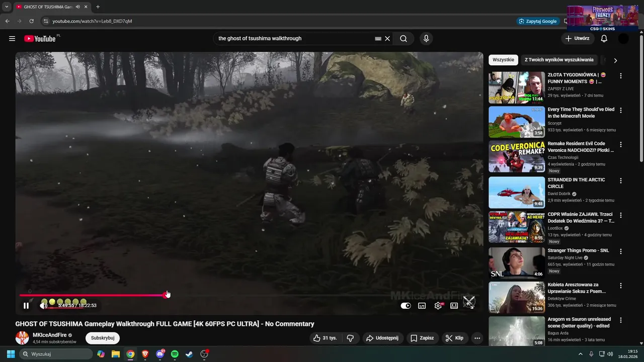This screenshot has width=644, height=362.
Task: Open Steam from the taskbar
Action: 189,354
